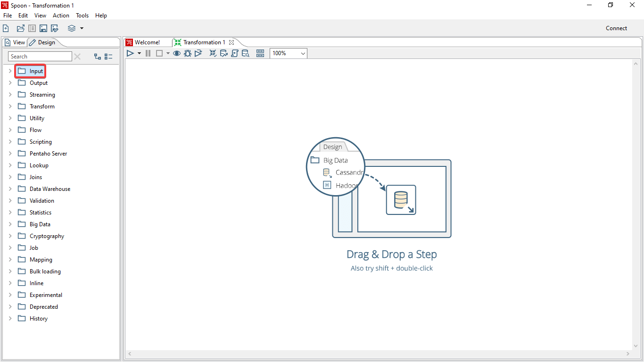Select the Cryptography tree item

click(x=41, y=236)
